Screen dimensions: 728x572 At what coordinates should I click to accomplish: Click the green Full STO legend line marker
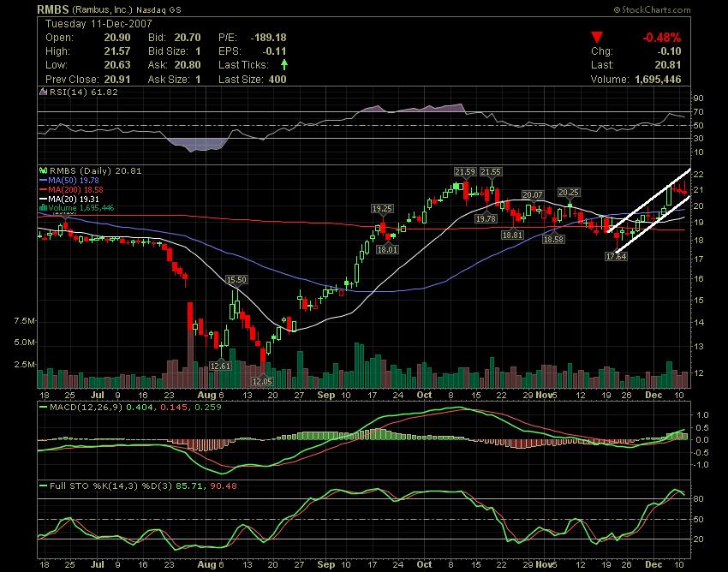[43, 486]
